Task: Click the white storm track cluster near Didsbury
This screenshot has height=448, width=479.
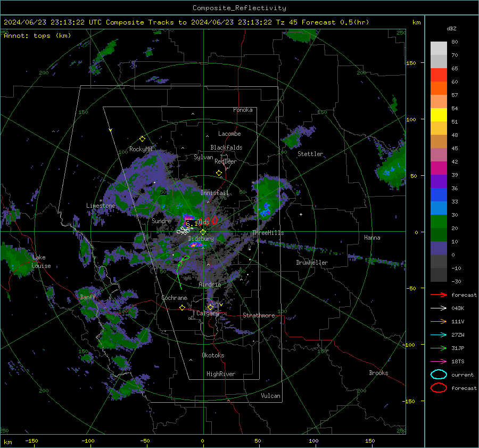Action: pyautogui.click(x=185, y=231)
